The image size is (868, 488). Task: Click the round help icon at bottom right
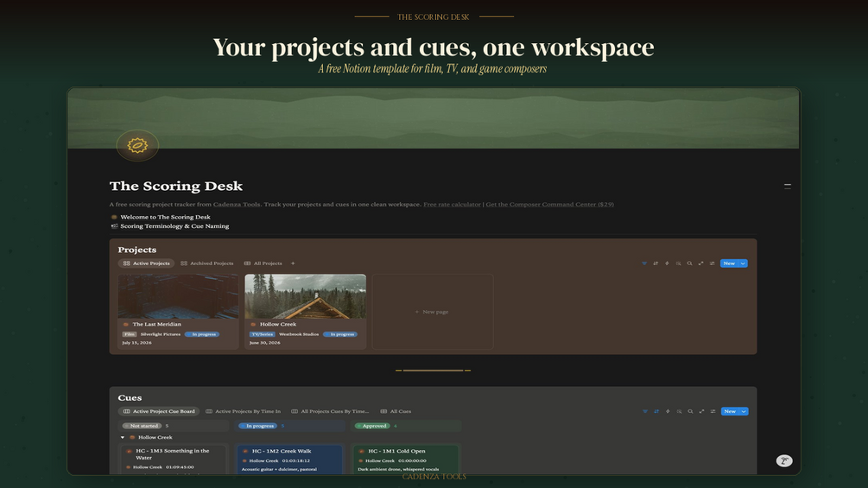pos(784,460)
